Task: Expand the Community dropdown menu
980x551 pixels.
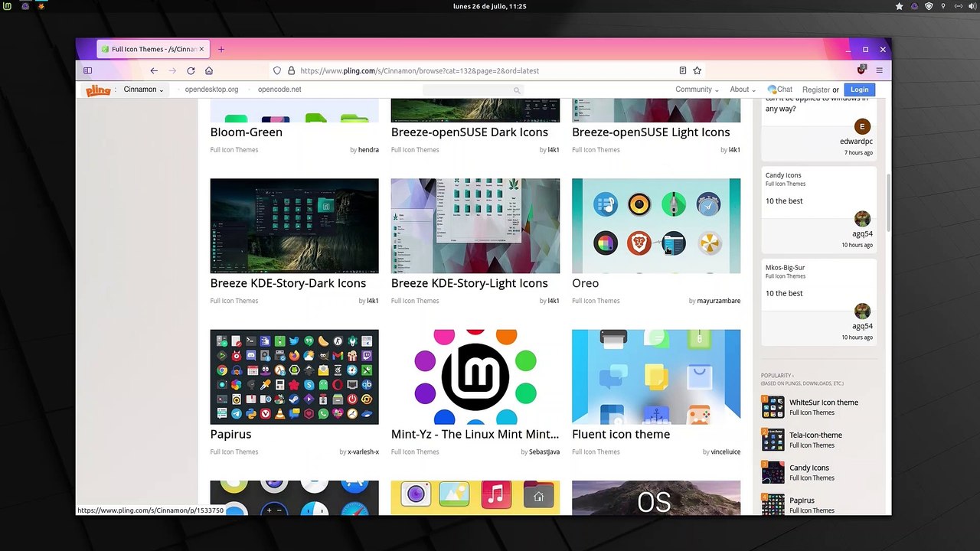Action: (x=697, y=90)
